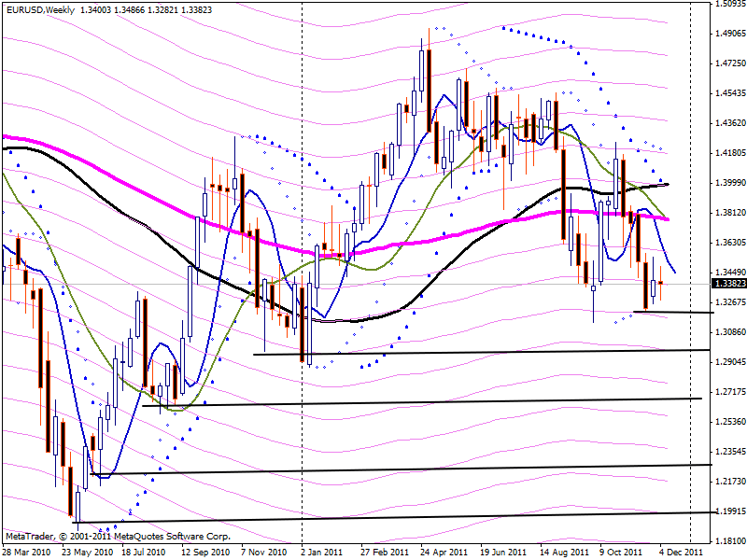Click the 1.49065 price axis label
The width and height of the screenshot is (747, 560).
(x=730, y=34)
